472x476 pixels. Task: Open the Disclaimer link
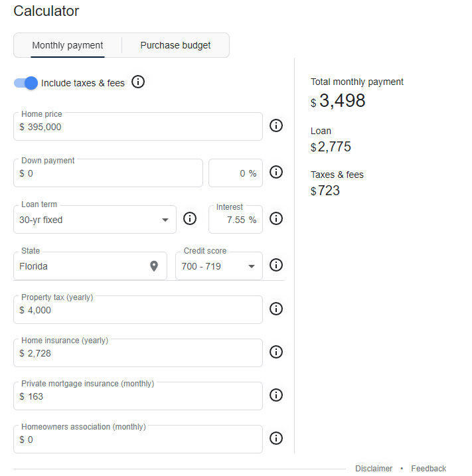(x=374, y=469)
